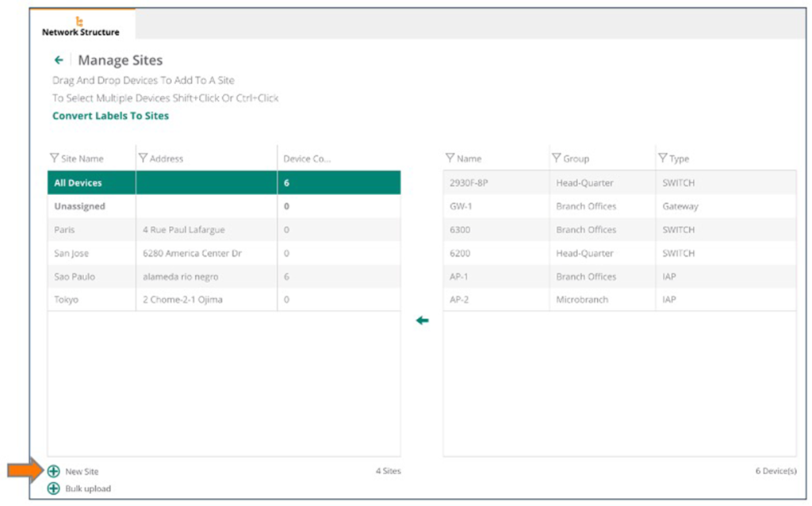The height and width of the screenshot is (506, 812).
Task: Switch to the Network Structure tab
Action: click(81, 26)
